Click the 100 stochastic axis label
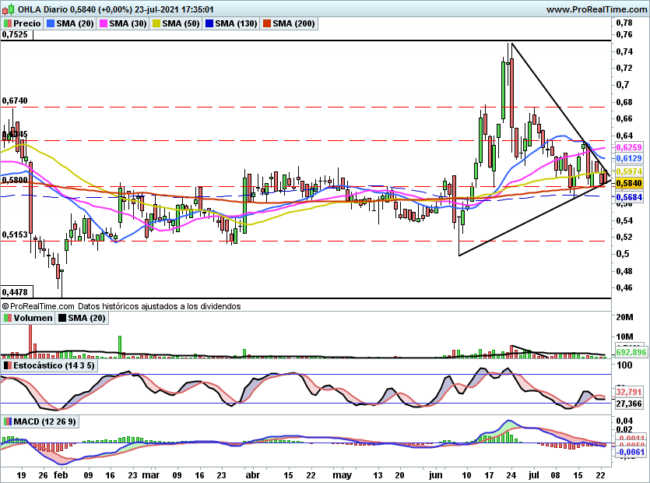The height and width of the screenshot is (483, 650). [624, 365]
